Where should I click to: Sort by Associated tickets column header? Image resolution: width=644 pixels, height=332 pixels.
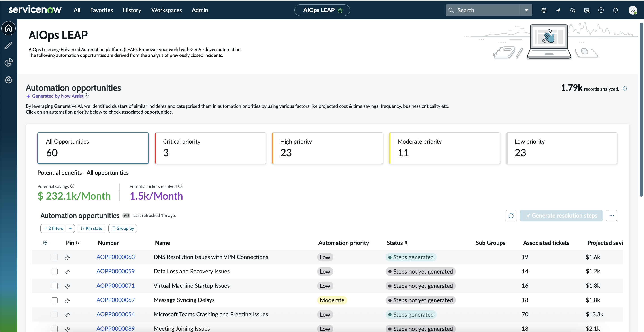click(546, 243)
